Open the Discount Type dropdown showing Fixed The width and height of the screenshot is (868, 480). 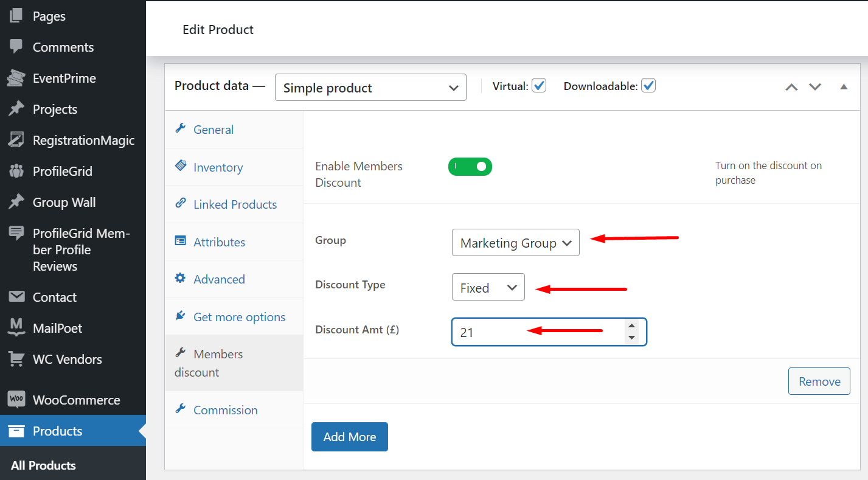click(x=488, y=287)
